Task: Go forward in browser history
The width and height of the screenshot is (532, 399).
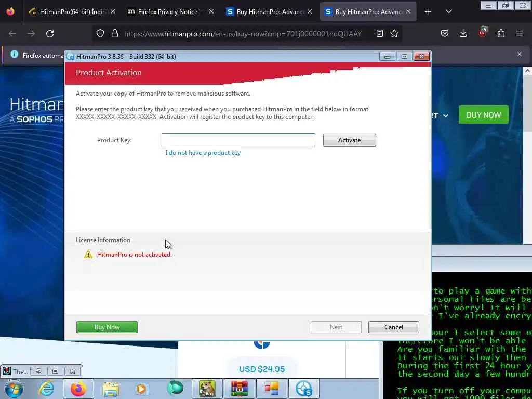Action: [x=31, y=34]
